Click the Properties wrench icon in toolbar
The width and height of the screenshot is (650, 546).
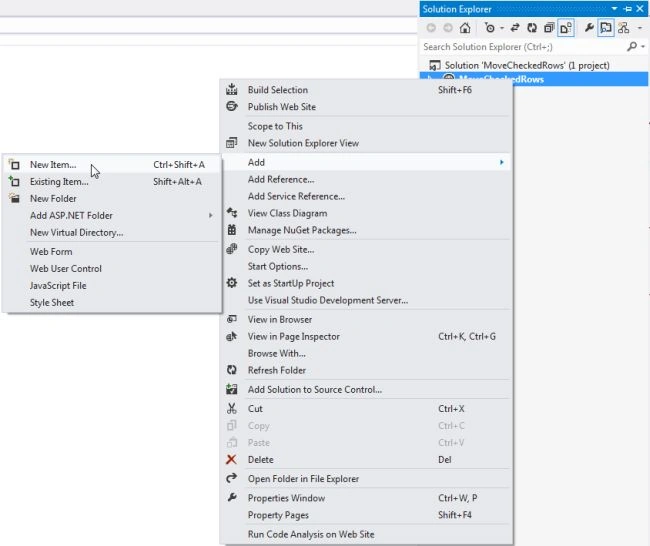click(589, 28)
